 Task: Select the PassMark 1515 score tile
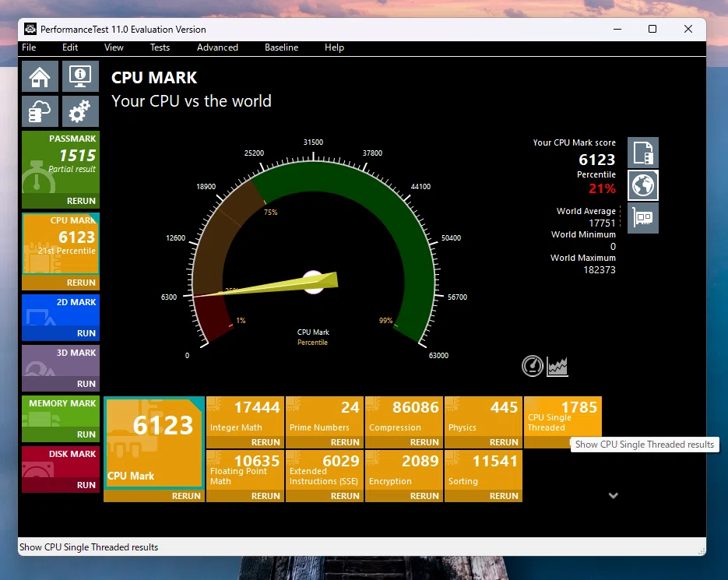pos(61,163)
